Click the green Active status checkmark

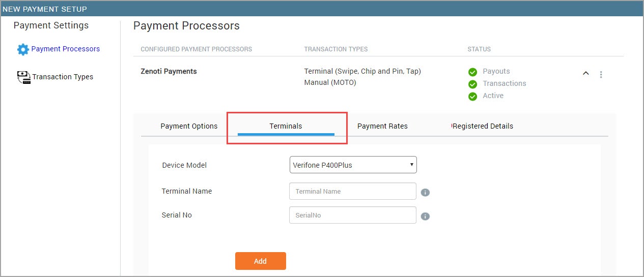point(472,96)
